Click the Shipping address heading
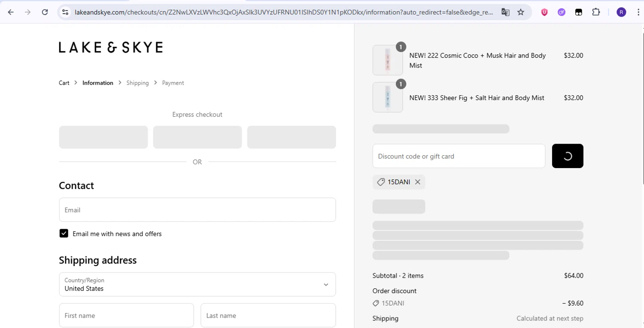The width and height of the screenshot is (644, 328). pyautogui.click(x=98, y=260)
